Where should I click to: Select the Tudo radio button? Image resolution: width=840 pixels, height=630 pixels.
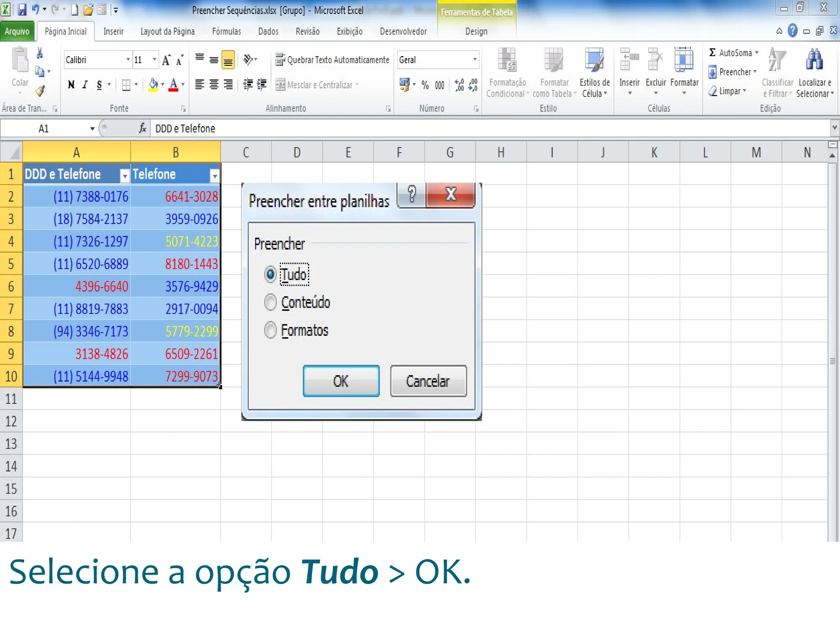270,274
